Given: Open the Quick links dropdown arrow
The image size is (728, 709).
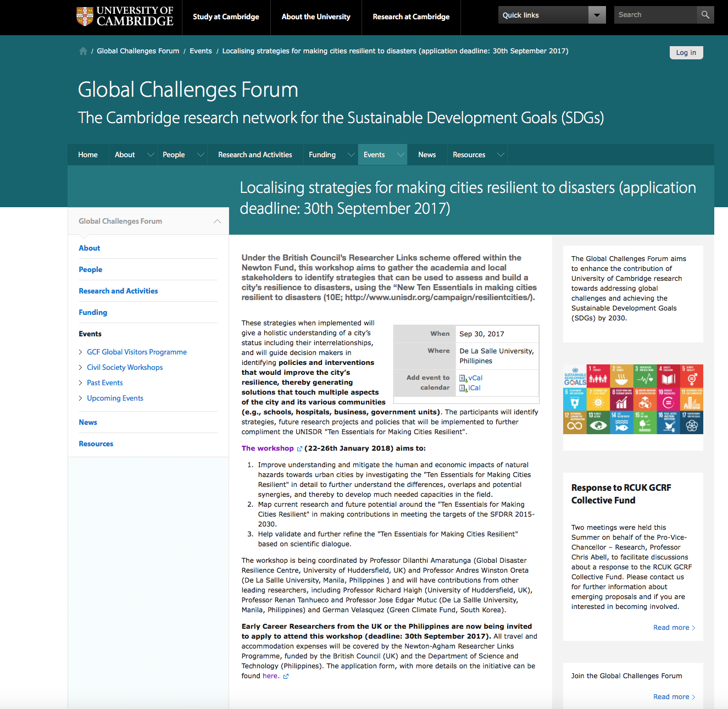Looking at the screenshot, I should 597,15.
